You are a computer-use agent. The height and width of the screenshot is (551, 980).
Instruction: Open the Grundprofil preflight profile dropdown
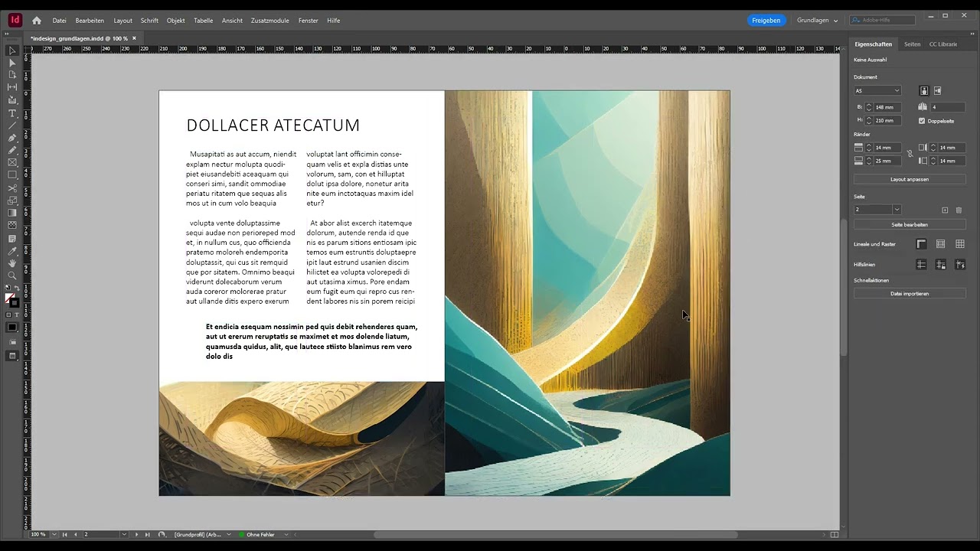click(x=228, y=534)
